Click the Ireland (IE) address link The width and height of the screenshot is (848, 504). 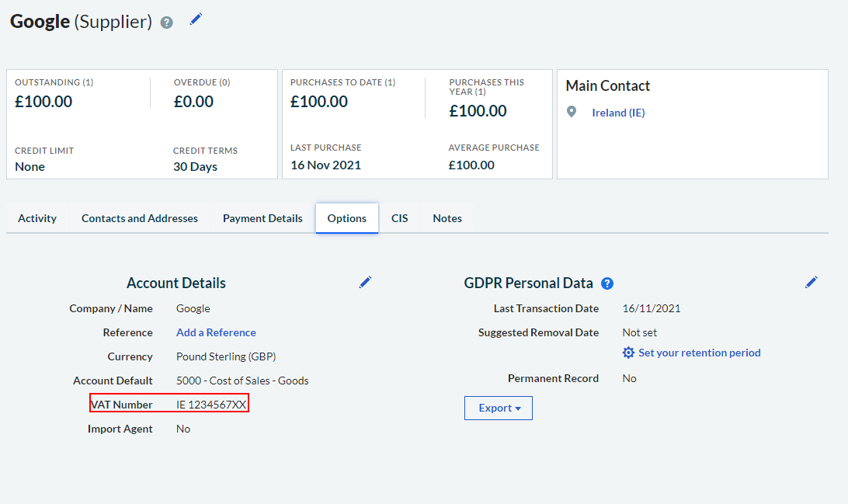pyautogui.click(x=618, y=113)
